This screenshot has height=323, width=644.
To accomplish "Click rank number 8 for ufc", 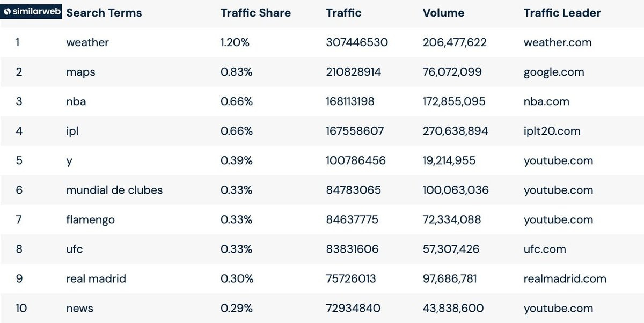I will (x=19, y=249).
